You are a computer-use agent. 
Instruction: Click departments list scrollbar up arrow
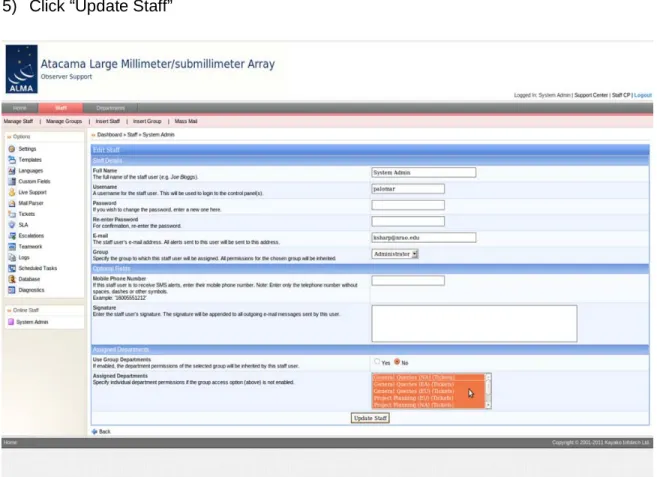pyautogui.click(x=488, y=377)
